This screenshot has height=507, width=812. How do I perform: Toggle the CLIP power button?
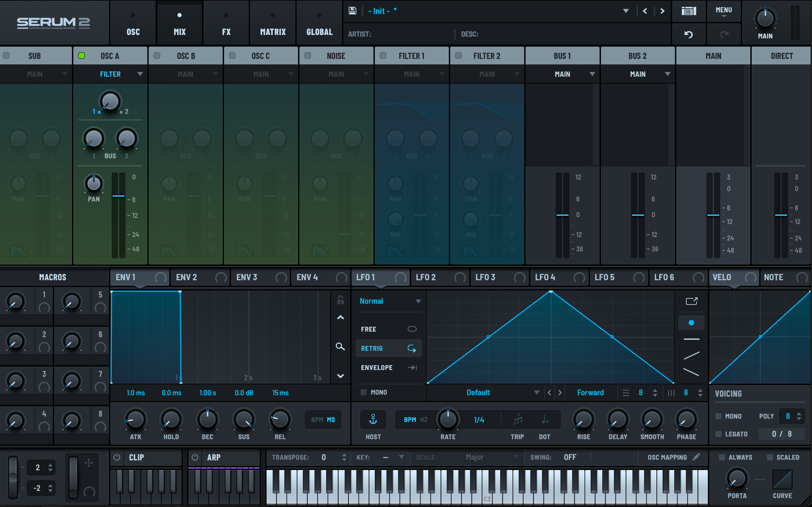tap(117, 457)
